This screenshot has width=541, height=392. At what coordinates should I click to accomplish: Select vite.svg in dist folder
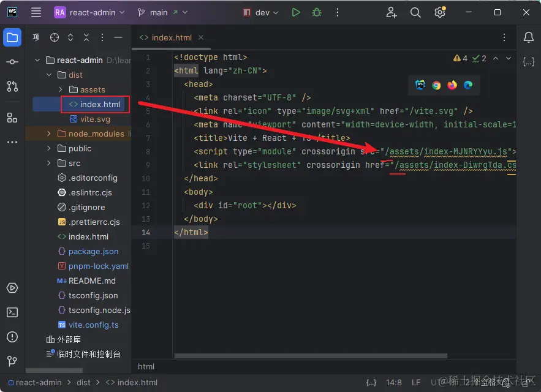[x=89, y=119]
